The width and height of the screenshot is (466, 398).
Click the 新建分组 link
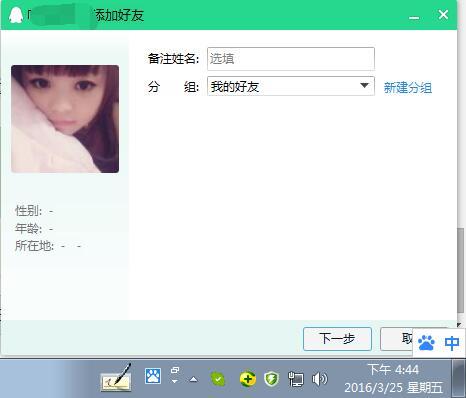click(x=408, y=88)
